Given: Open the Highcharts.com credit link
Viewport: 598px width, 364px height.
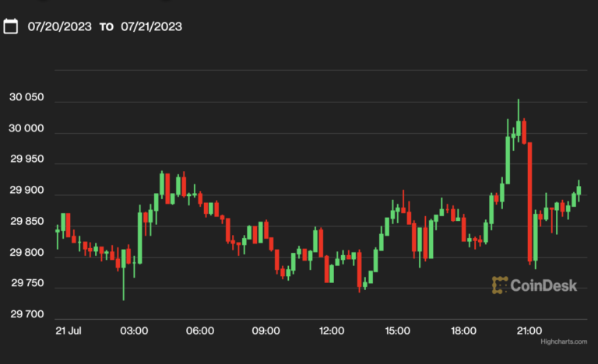Looking at the screenshot, I should [x=565, y=341].
